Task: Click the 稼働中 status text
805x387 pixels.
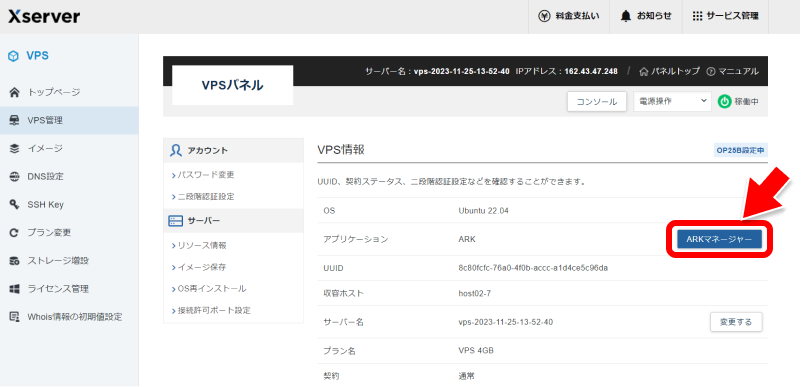Action: click(x=746, y=102)
